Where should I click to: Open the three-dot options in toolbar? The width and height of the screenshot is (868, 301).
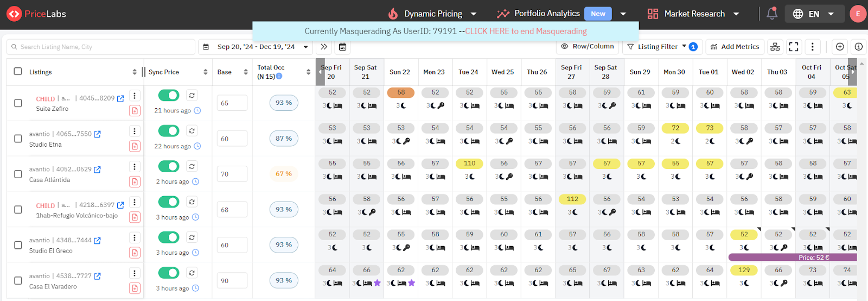tap(812, 47)
